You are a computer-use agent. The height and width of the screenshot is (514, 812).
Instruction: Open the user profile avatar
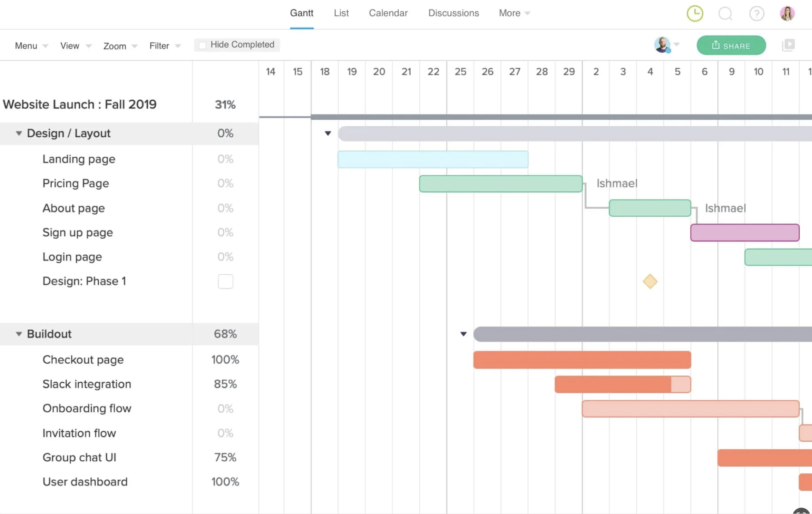[787, 13]
